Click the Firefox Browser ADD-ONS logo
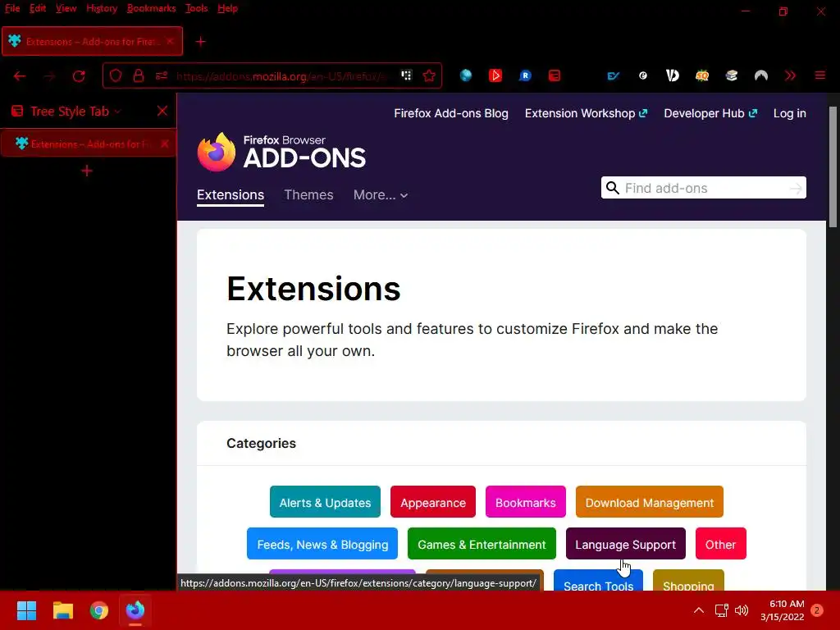Viewport: 840px width, 630px height. (281, 152)
